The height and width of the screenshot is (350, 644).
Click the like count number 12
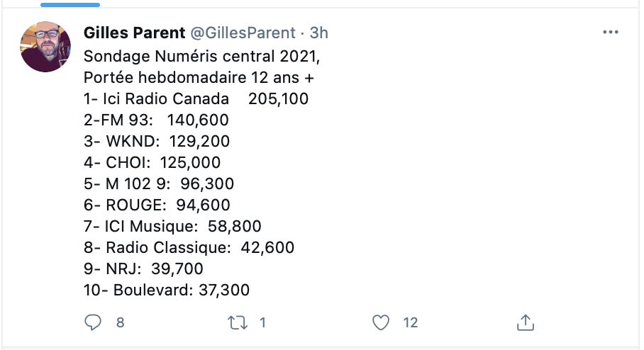pos(411,322)
